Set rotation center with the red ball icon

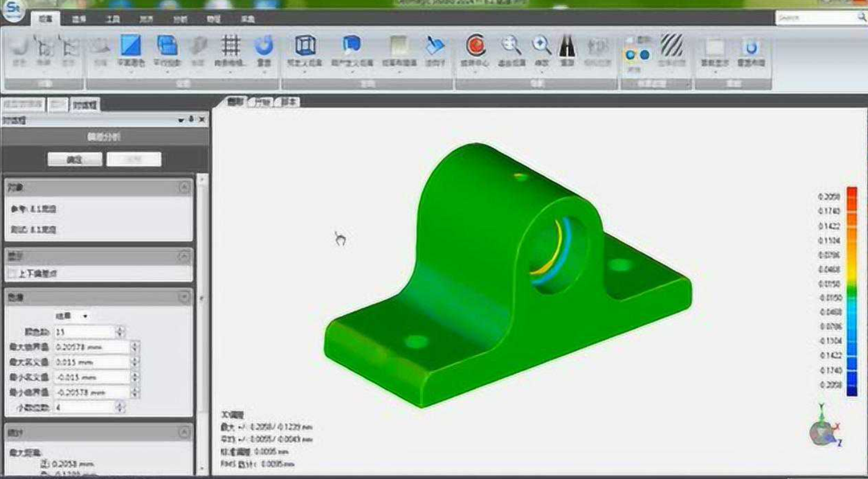point(475,45)
